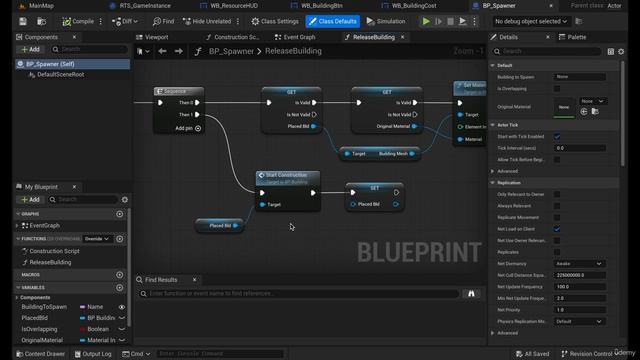640x360 pixels.
Task: Toggle Allow Tick Before Begin Play
Action: tap(557, 160)
